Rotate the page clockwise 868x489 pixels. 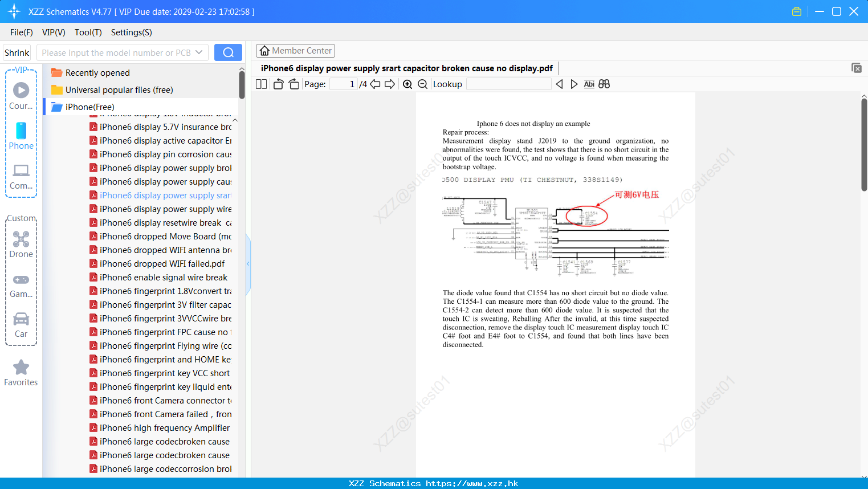pos(294,84)
